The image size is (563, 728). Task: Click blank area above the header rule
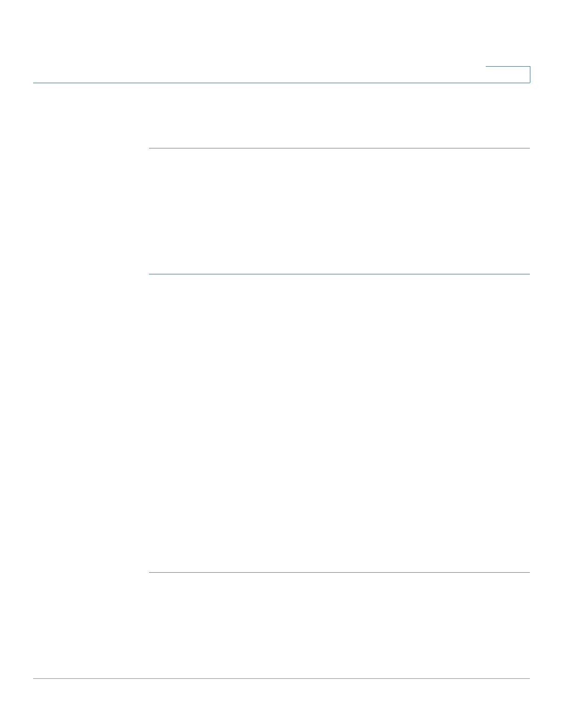click(x=258, y=41)
